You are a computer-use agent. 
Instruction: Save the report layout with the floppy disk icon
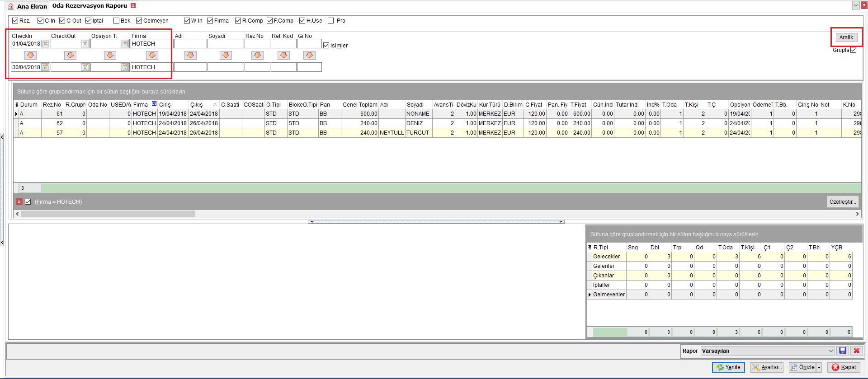843,351
